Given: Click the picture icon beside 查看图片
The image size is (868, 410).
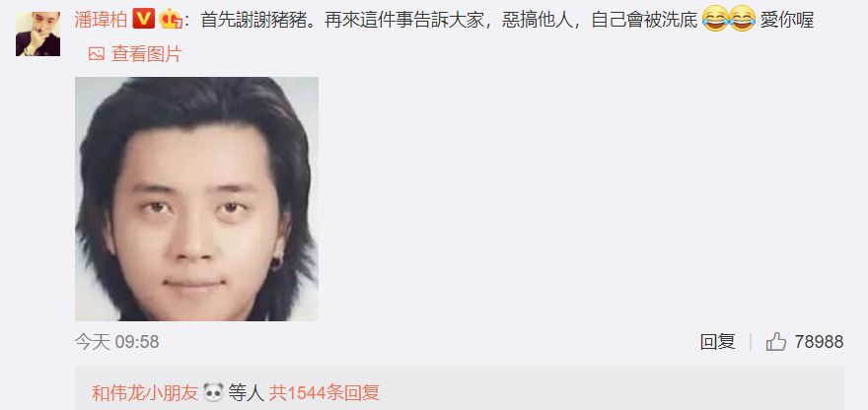Looking at the screenshot, I should click(97, 53).
